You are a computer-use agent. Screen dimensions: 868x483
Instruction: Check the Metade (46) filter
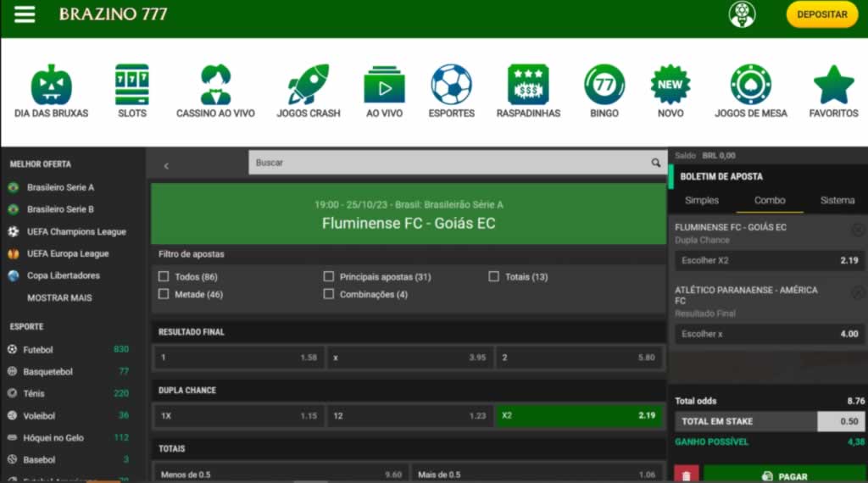pyautogui.click(x=164, y=294)
